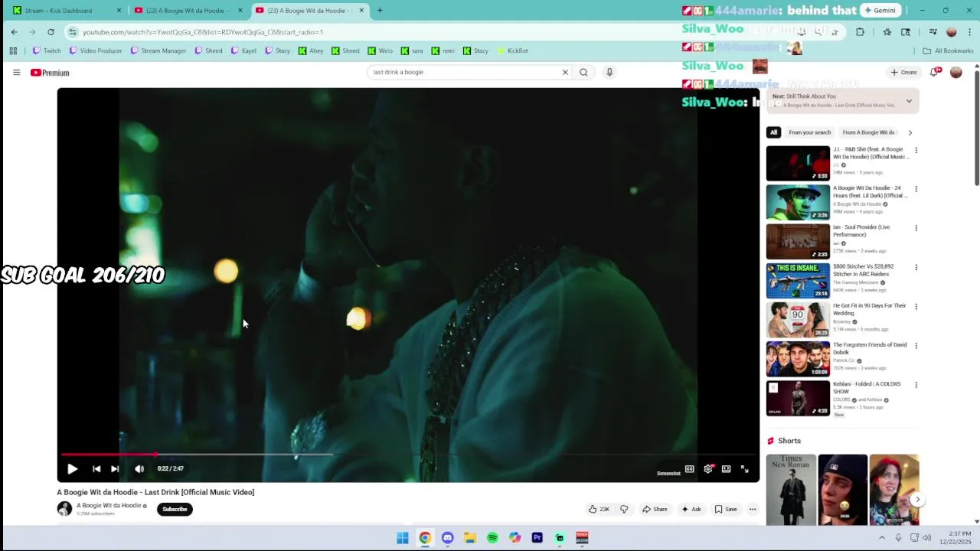
Task: Switch to the middle A Boogie browser tab
Action: (x=188, y=11)
